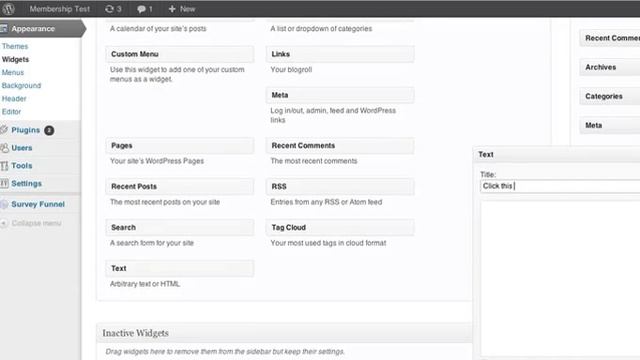This screenshot has width=640, height=360.
Task: Click 'A calendar of your site's posts' text
Action: pos(158,29)
